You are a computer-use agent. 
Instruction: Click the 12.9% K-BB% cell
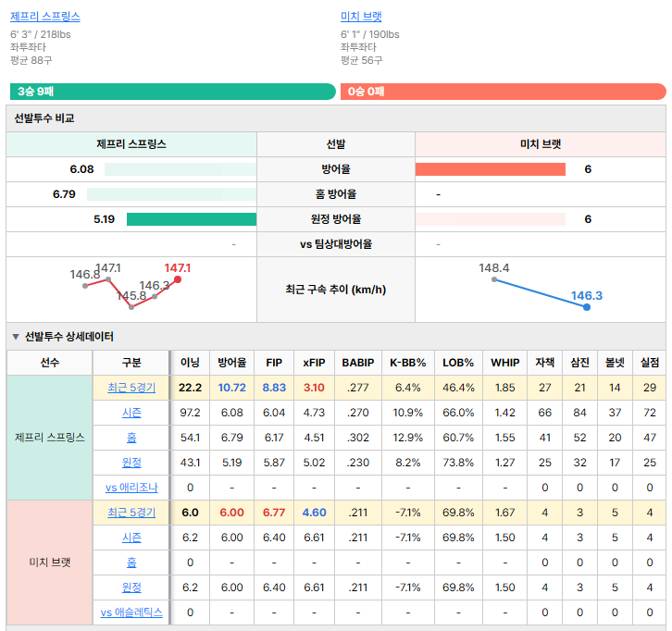pos(408,438)
